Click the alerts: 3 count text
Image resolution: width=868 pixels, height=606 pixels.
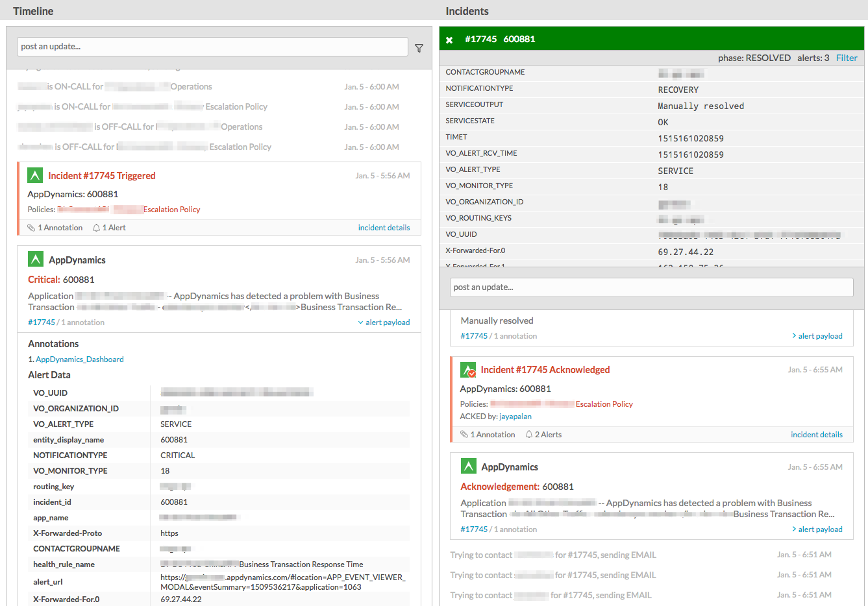[813, 58]
